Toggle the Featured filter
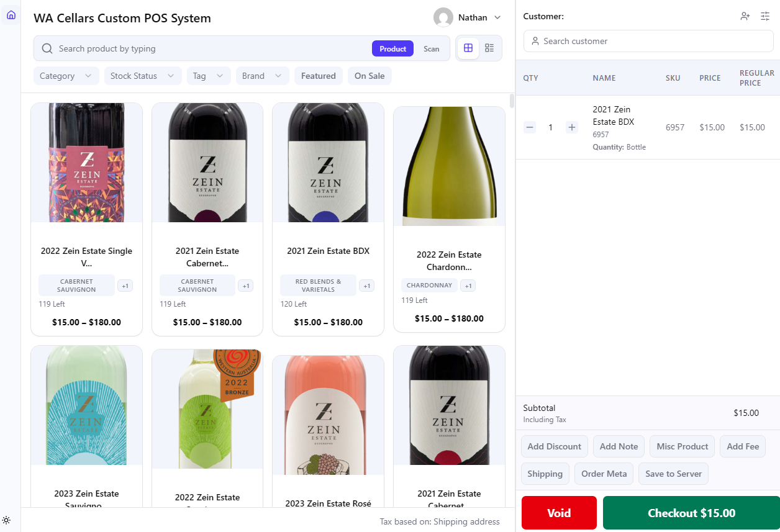The image size is (780, 532). [319, 76]
